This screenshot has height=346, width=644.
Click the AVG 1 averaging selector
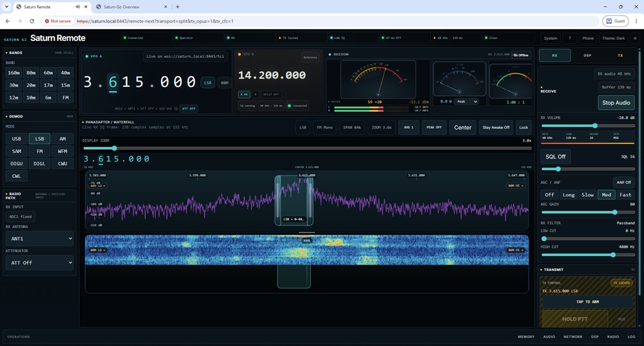[x=409, y=127]
